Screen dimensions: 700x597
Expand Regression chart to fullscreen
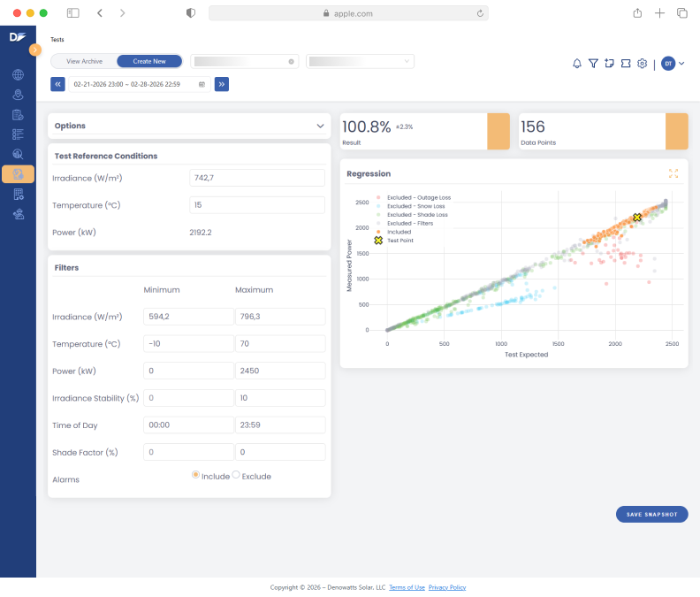pos(673,173)
